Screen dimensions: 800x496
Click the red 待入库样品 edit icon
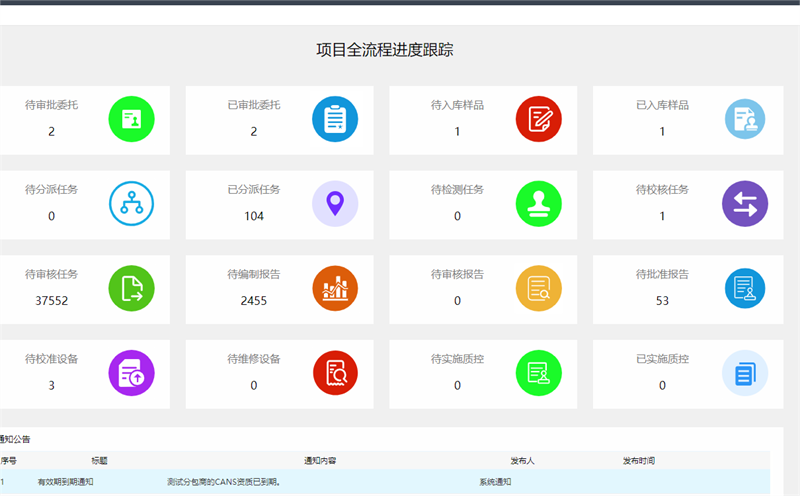[x=539, y=119]
